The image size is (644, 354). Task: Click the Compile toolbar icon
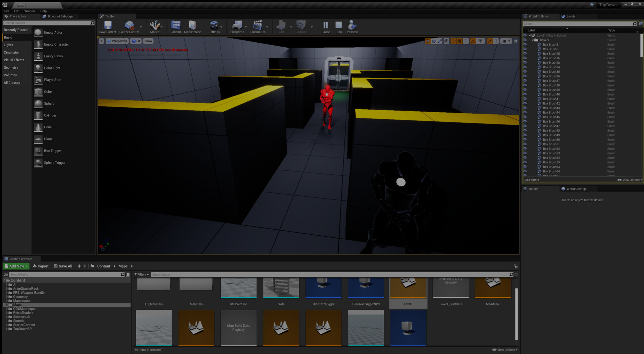point(301,27)
